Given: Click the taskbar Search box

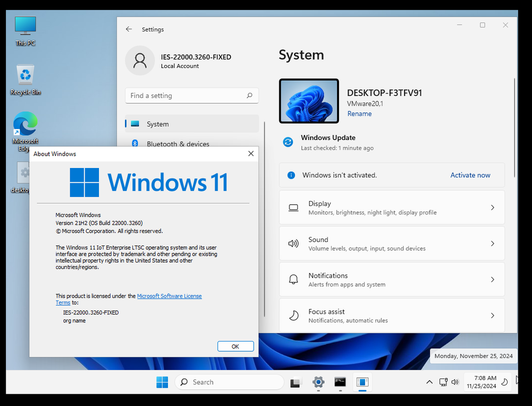Looking at the screenshot, I should click(229, 382).
